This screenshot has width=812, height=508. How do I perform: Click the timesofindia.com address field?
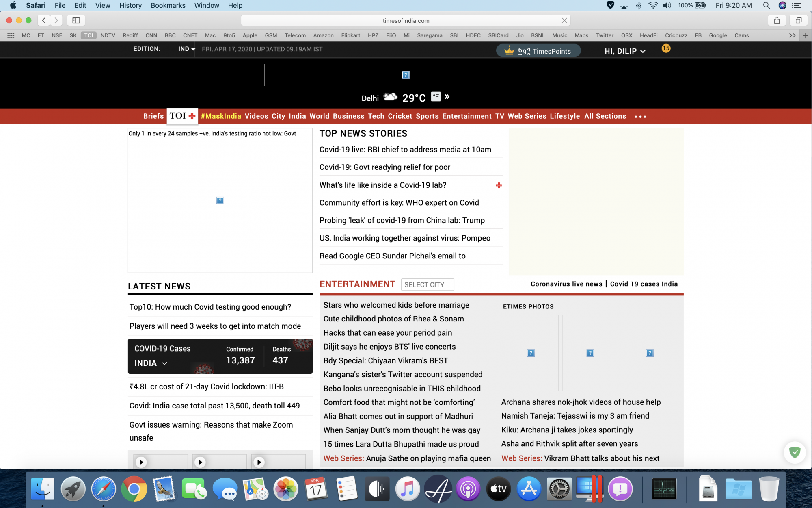point(406,20)
